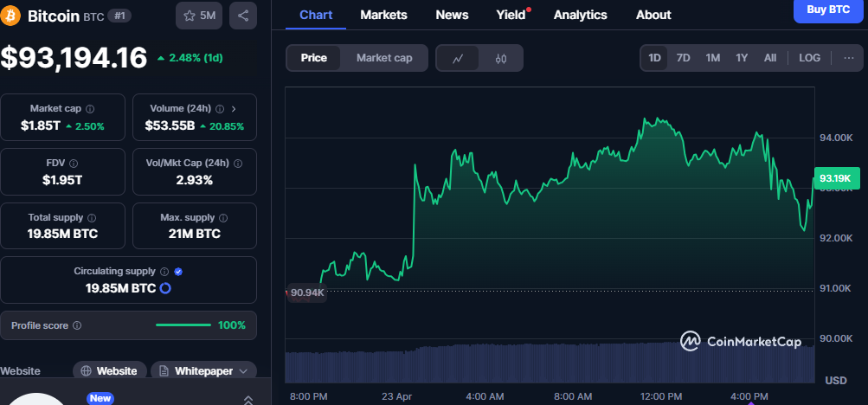Click the 90.94K opening price marker
This screenshot has width=868, height=405.
click(x=306, y=292)
